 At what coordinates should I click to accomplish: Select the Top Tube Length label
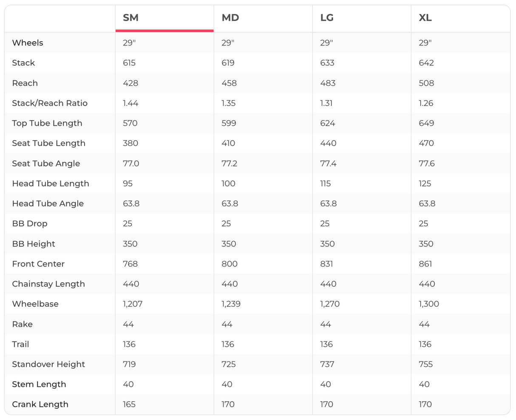click(x=47, y=123)
